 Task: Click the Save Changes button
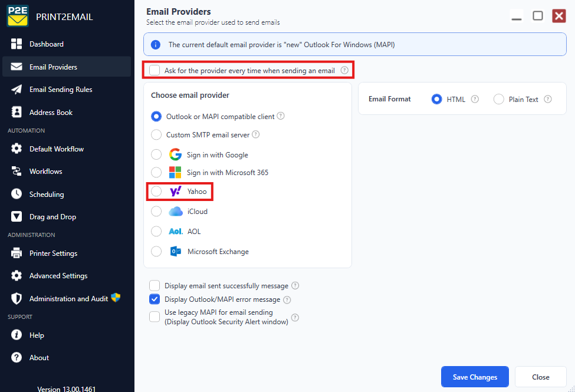tap(475, 377)
